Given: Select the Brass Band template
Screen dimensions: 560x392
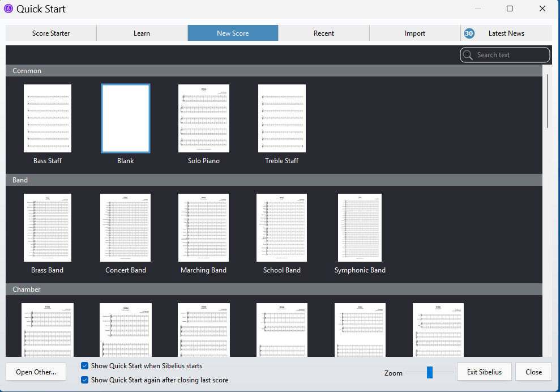Looking at the screenshot, I should (x=48, y=233).
